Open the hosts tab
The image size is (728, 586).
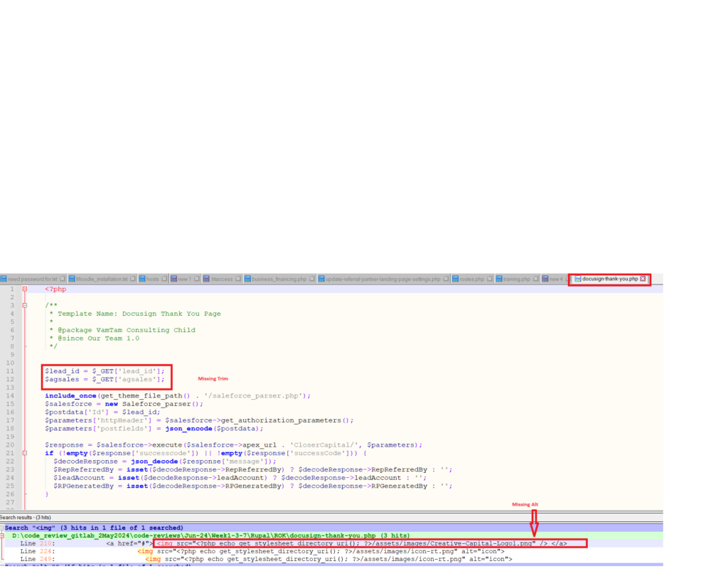point(152,279)
